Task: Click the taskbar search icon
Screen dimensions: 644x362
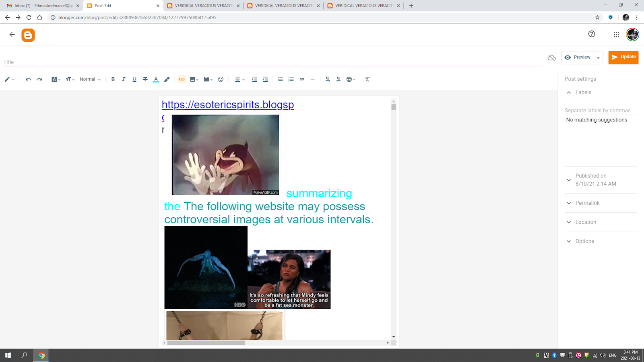Action: (x=24, y=355)
